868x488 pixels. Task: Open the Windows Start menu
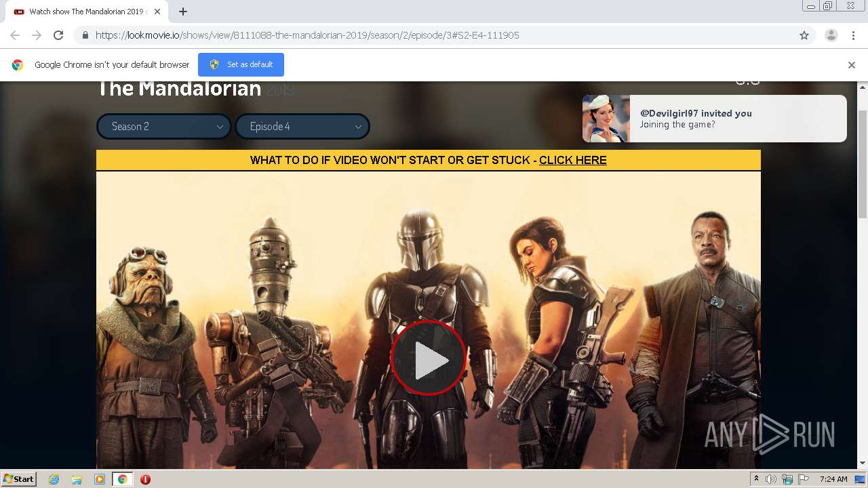[18, 479]
